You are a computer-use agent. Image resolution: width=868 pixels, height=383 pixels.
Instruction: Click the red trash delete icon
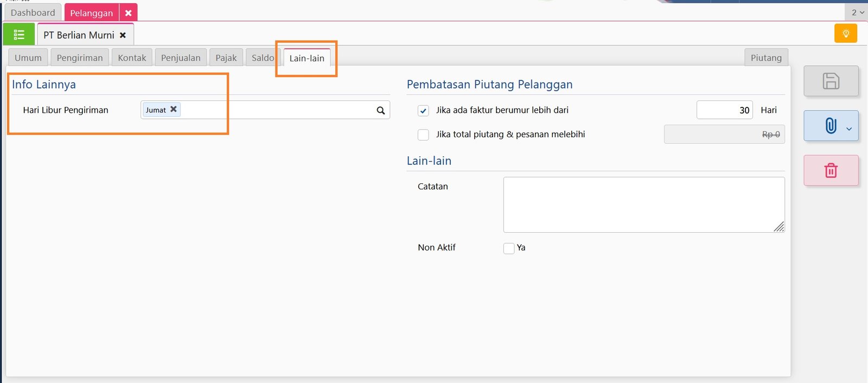click(x=831, y=170)
